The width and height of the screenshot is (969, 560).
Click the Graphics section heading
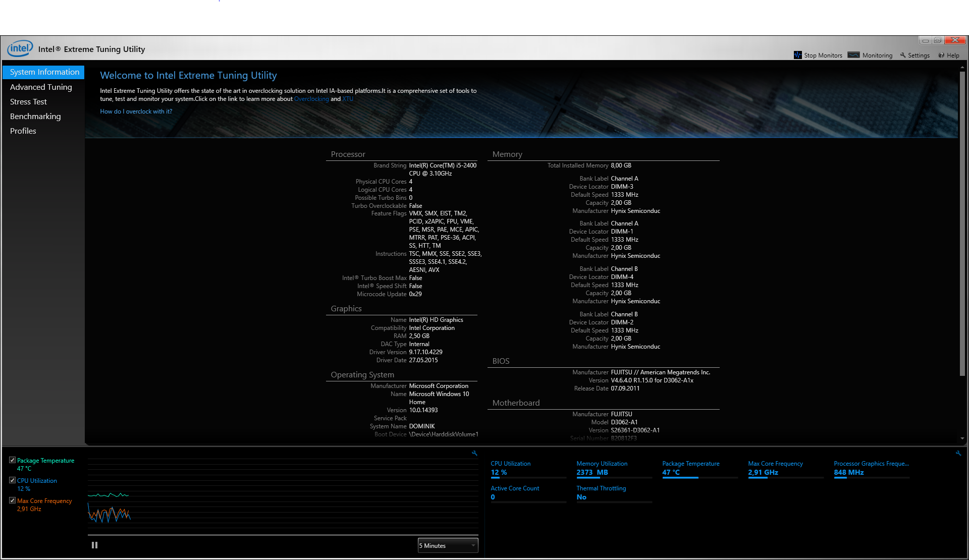[x=346, y=308]
